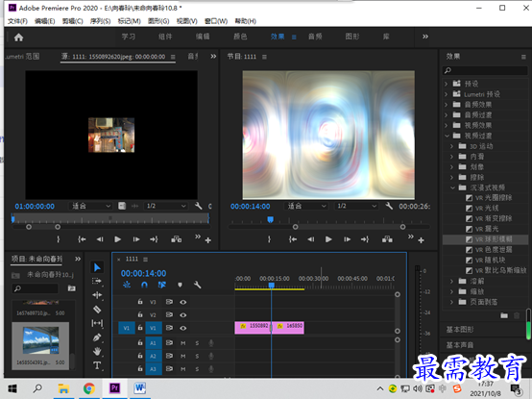Click add marker icon in timeline
Image resolution: width=532 pixels, height=399 pixels.
180,285
